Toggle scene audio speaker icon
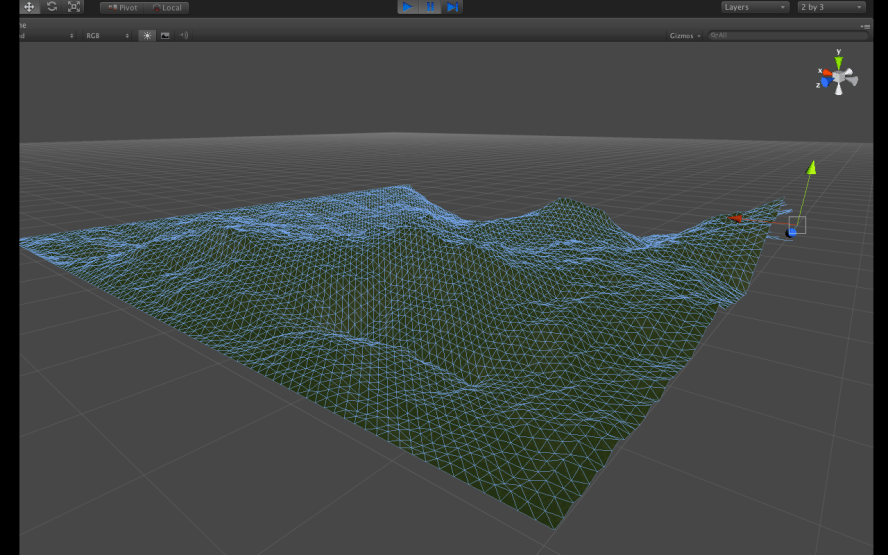This screenshot has height=555, width=888. pos(183,35)
